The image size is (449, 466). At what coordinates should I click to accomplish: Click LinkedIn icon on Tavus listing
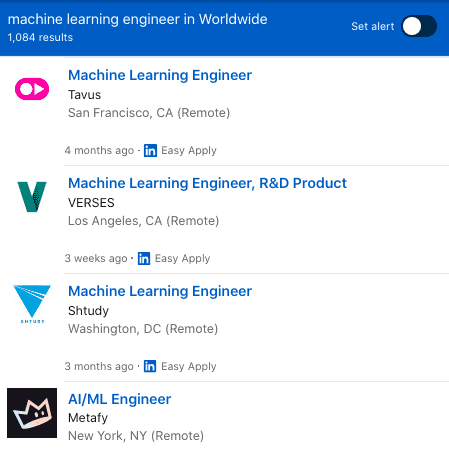tap(150, 150)
